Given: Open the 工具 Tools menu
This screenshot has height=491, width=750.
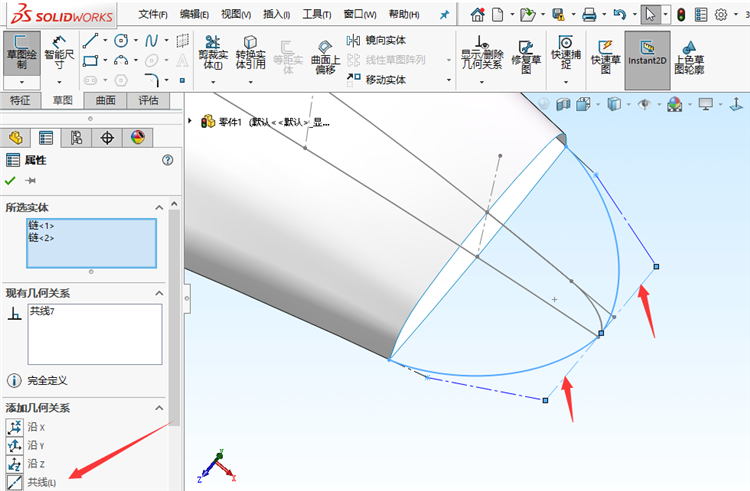Looking at the screenshot, I should 317,14.
